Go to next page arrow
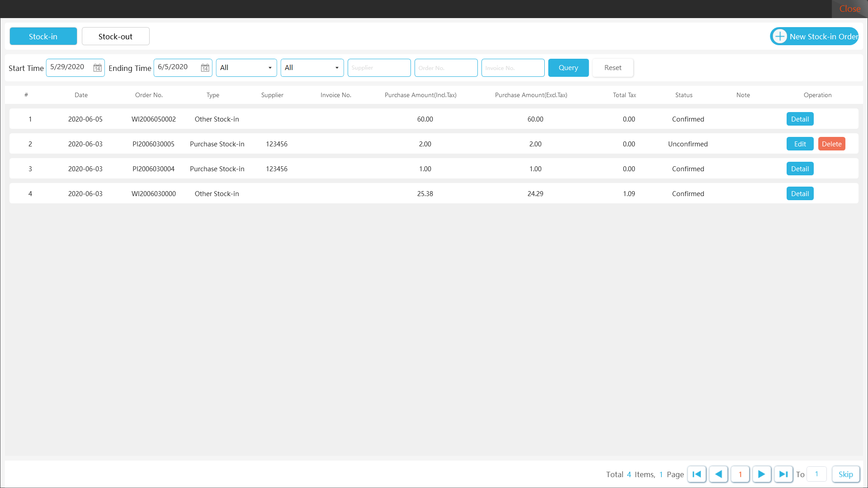This screenshot has height=488, width=868. click(x=761, y=474)
